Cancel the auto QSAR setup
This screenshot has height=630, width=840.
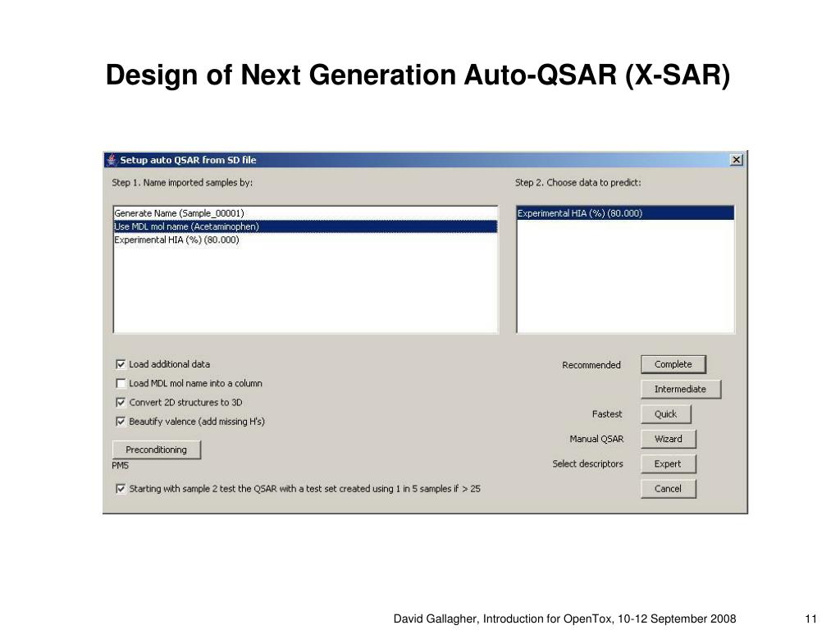point(668,489)
